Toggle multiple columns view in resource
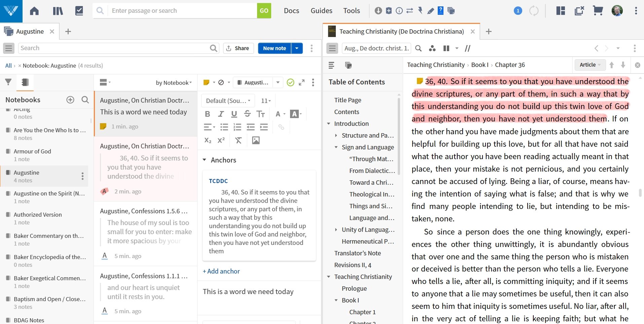The image size is (644, 324). [x=446, y=48]
